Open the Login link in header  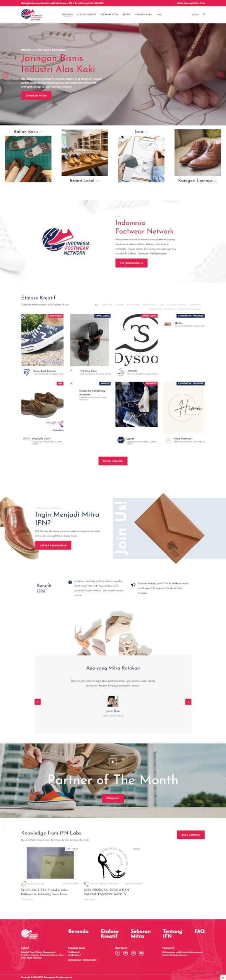195,15
